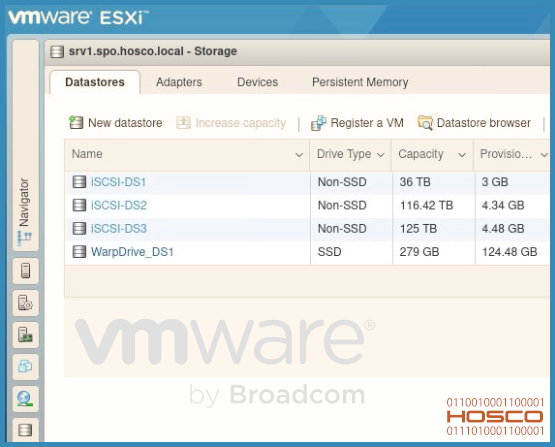Switch to the Datastores tab
Viewport: 555px width, 447px height.
tap(95, 82)
